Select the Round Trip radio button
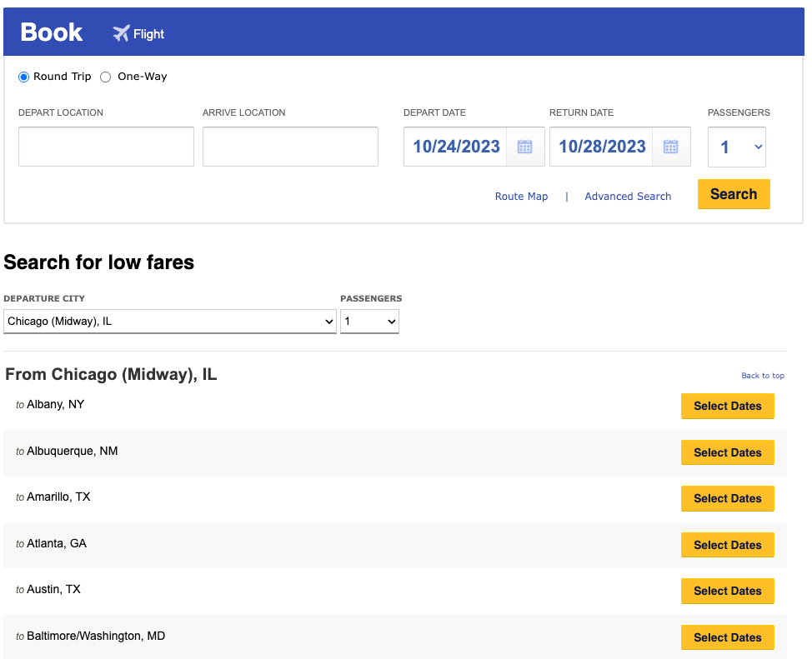This screenshot has height=659, width=812. [24, 77]
